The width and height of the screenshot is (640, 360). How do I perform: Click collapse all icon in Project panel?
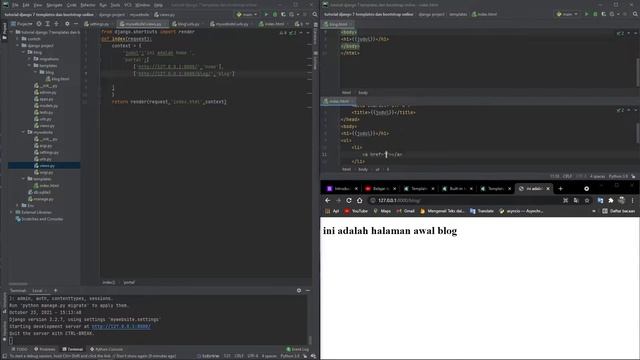pyautogui.click(x=56, y=24)
